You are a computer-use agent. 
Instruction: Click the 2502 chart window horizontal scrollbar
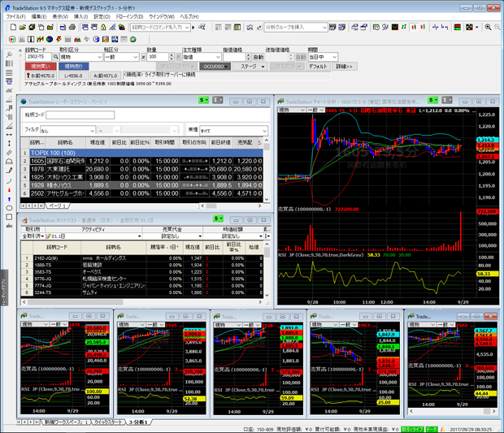click(453, 411)
